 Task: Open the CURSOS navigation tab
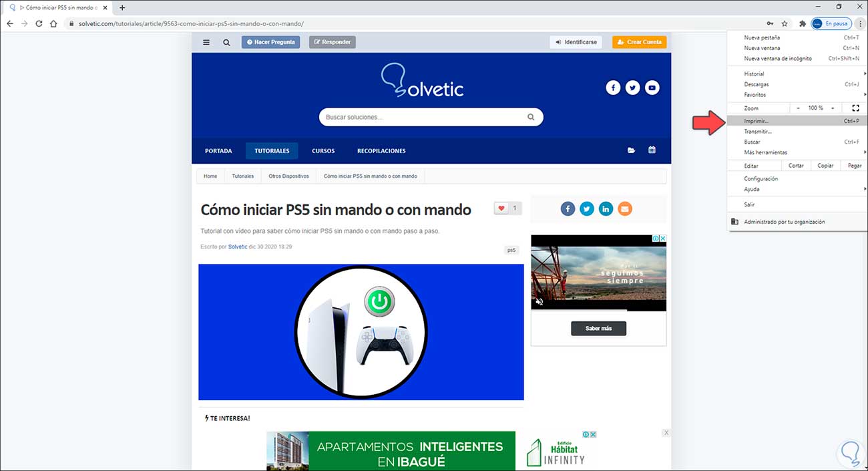323,151
